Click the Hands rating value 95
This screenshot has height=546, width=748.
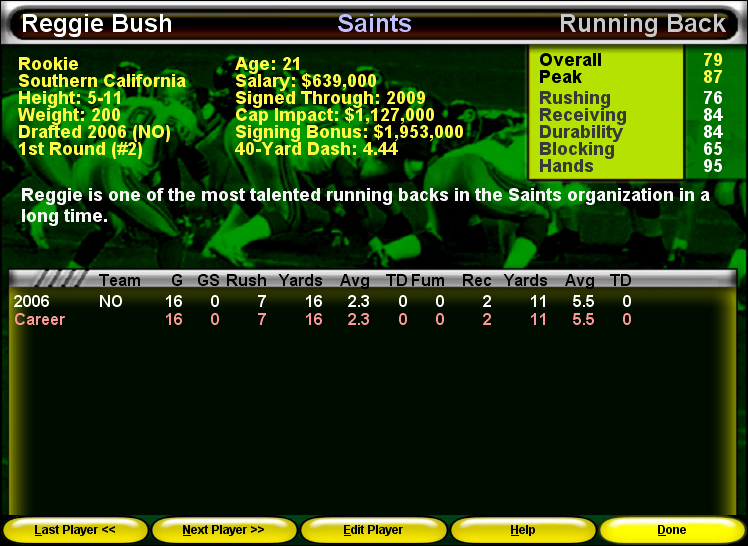pyautogui.click(x=712, y=166)
